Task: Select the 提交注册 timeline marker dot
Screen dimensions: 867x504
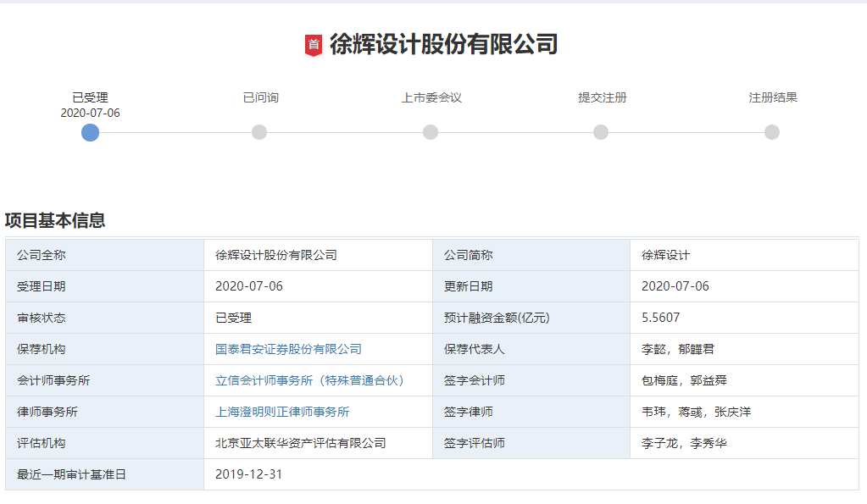Action: (601, 133)
